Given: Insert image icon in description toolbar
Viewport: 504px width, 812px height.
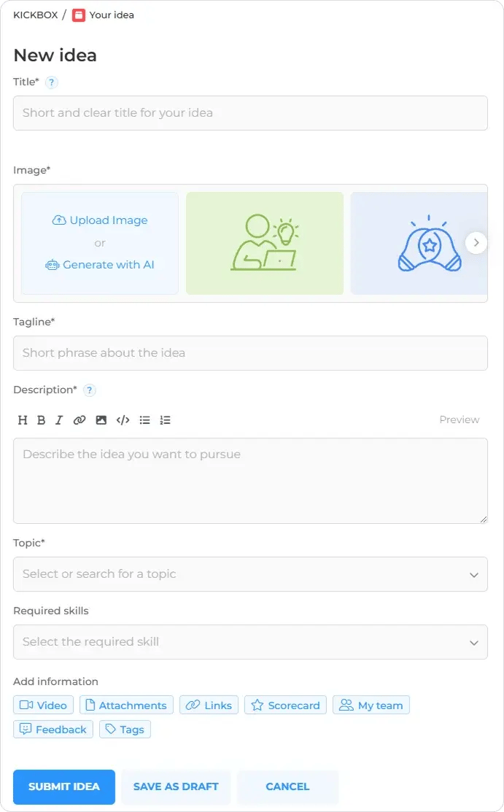Looking at the screenshot, I should point(101,420).
